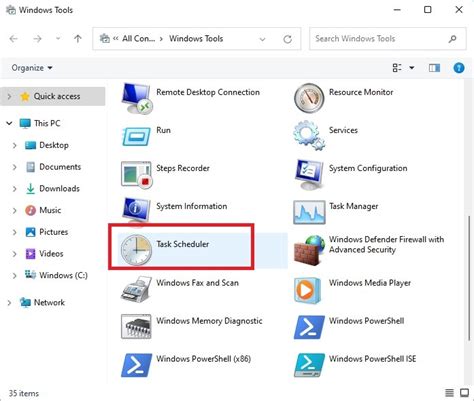Open the address bar history dropdown
Viewport: 474px width, 401px height.
262,39
